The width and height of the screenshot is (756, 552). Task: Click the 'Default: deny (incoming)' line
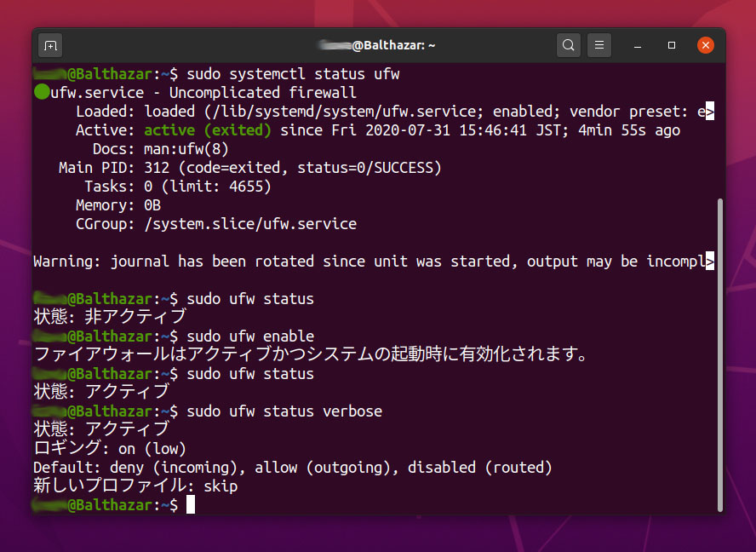click(293, 468)
